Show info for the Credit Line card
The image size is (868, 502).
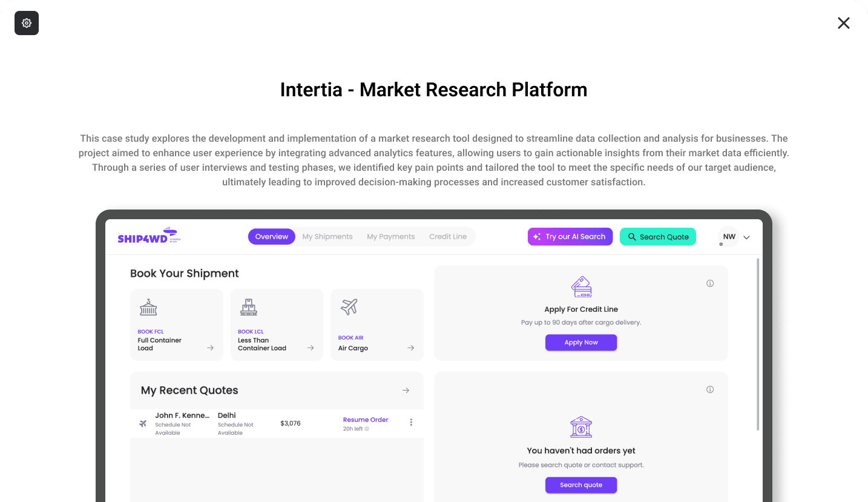(710, 283)
